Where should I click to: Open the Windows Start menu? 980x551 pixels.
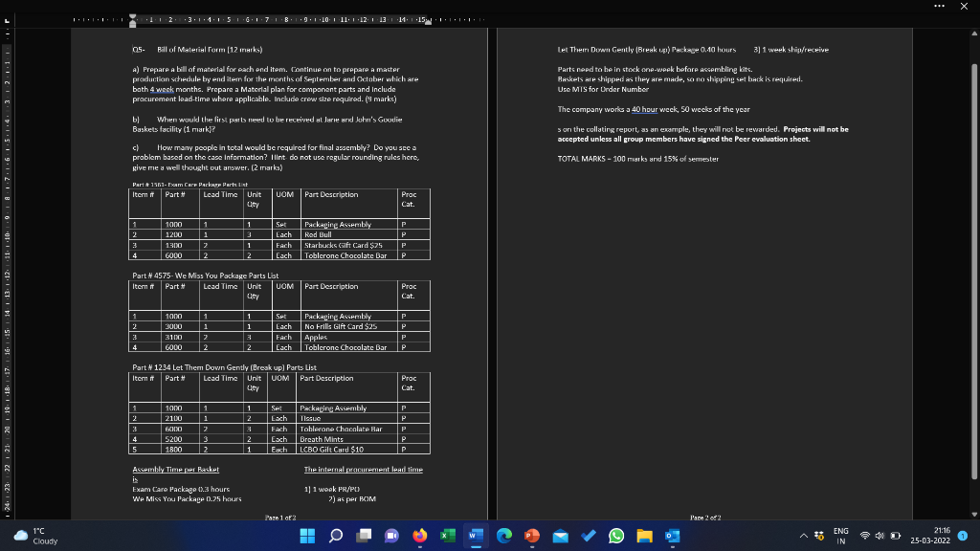coord(307,536)
